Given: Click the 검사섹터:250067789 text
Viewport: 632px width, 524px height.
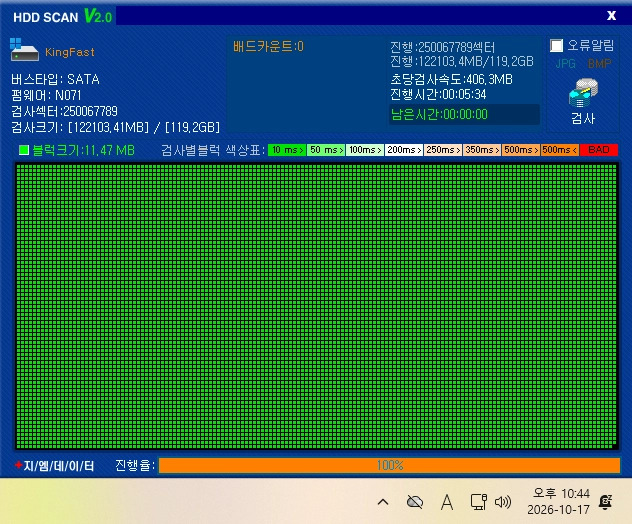Looking at the screenshot, I should coord(64,111).
